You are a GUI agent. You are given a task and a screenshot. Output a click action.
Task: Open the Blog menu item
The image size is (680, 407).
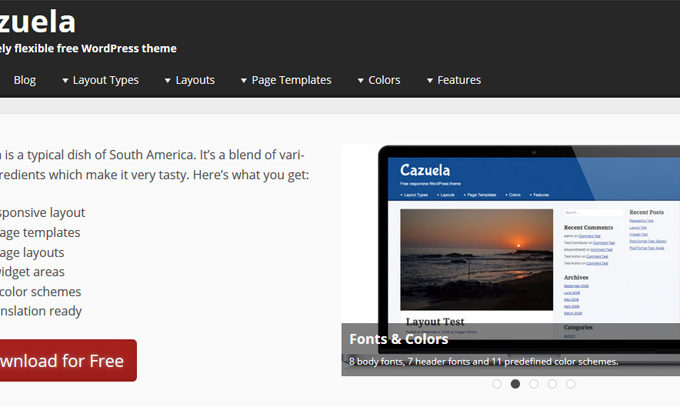coord(25,80)
